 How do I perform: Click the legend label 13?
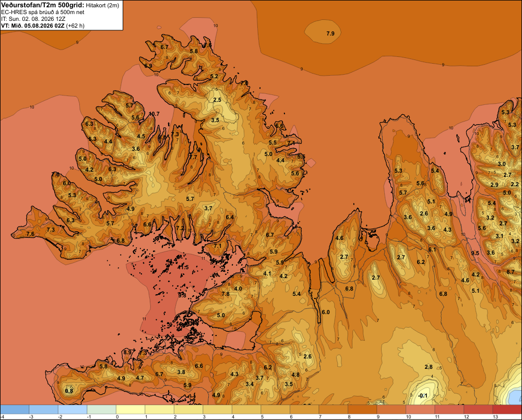click(x=495, y=417)
